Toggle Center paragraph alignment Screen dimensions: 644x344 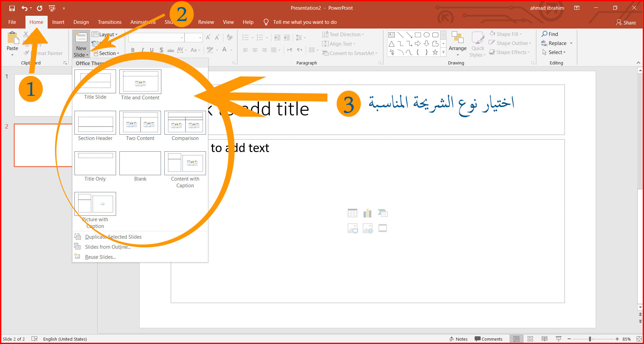(255, 50)
